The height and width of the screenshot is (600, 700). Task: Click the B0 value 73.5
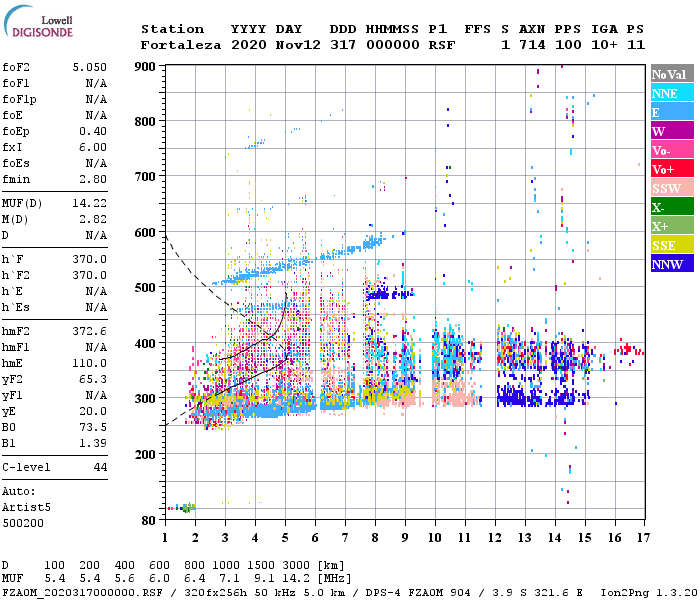pyautogui.click(x=93, y=427)
